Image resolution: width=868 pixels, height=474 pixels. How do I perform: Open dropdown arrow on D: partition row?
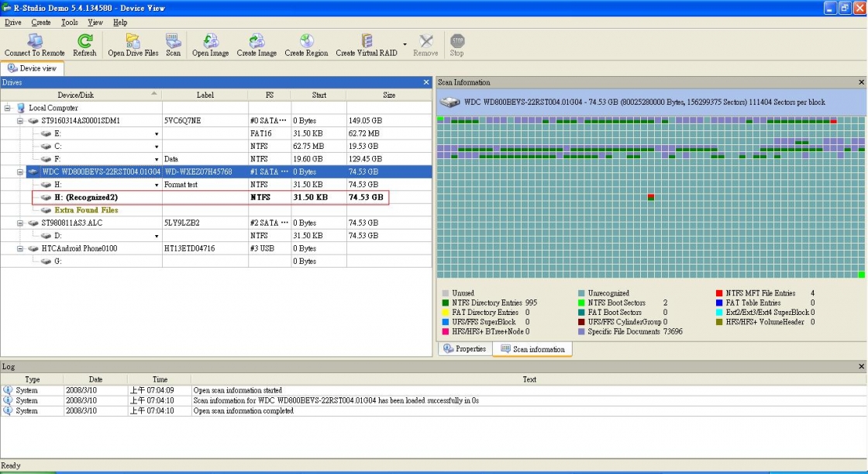(157, 236)
